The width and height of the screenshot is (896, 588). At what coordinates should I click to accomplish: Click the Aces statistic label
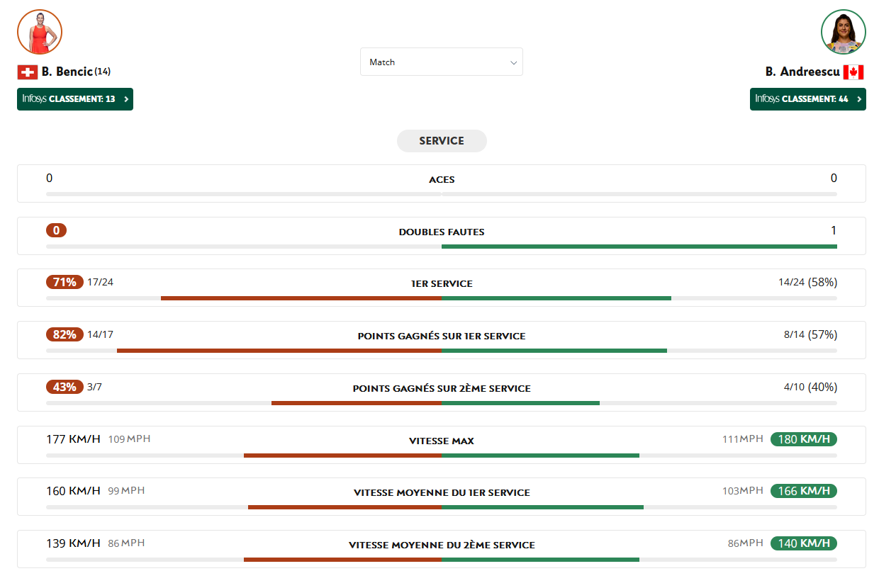(441, 180)
